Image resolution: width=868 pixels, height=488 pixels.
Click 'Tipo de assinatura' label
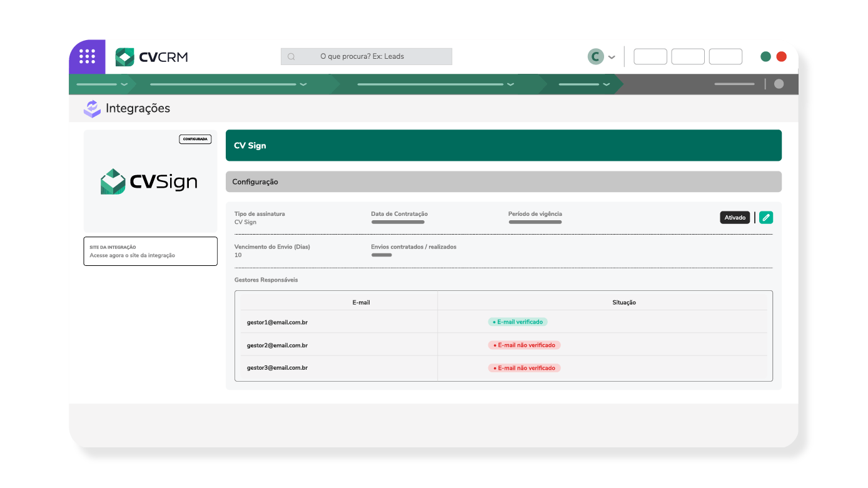(x=260, y=214)
